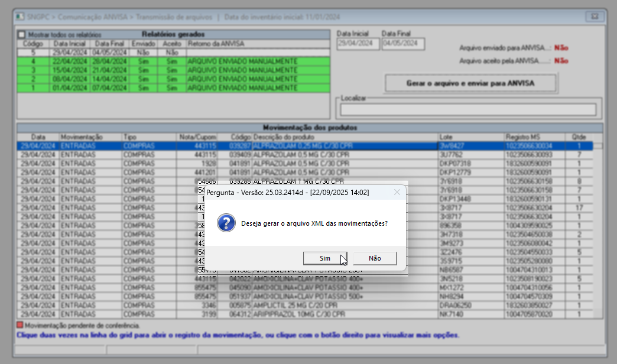Select report row code 5

(173, 53)
